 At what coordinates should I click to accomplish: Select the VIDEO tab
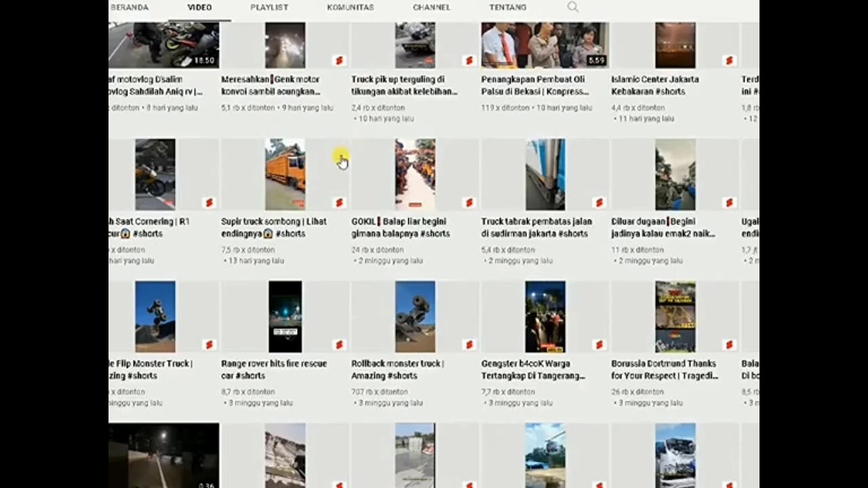(x=199, y=7)
